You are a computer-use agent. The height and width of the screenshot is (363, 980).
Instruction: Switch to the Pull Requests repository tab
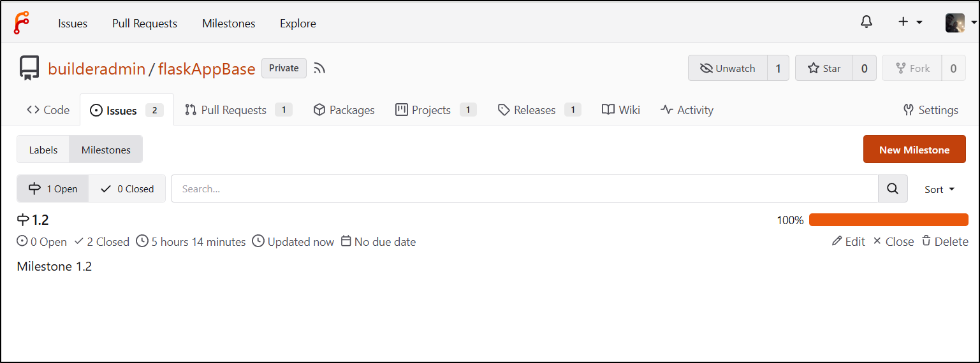pos(238,110)
